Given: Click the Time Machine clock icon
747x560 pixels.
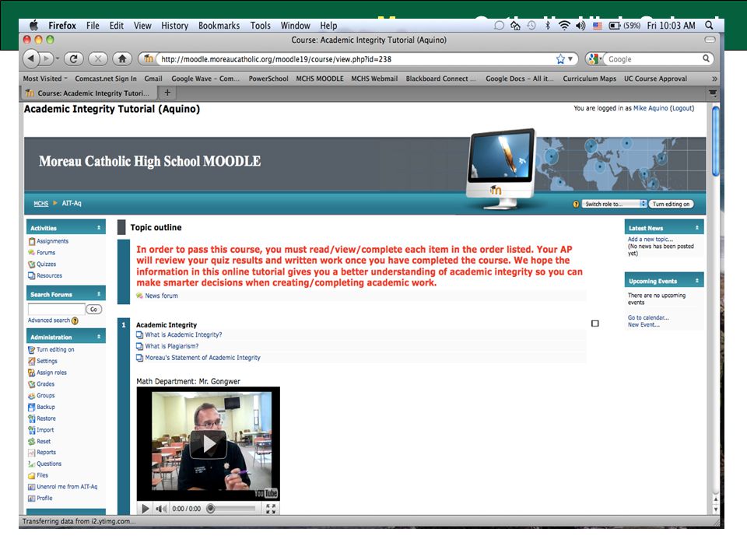Looking at the screenshot, I should tap(531, 25).
